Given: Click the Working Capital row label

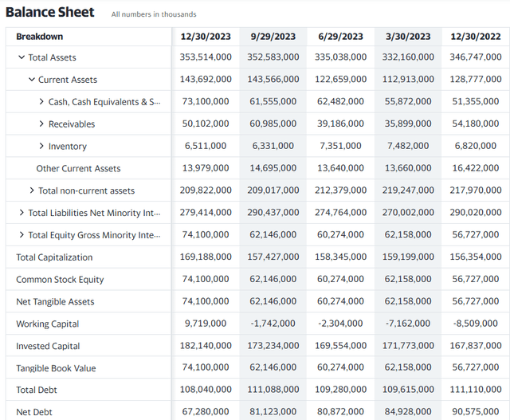Looking at the screenshot, I should 48,324.
